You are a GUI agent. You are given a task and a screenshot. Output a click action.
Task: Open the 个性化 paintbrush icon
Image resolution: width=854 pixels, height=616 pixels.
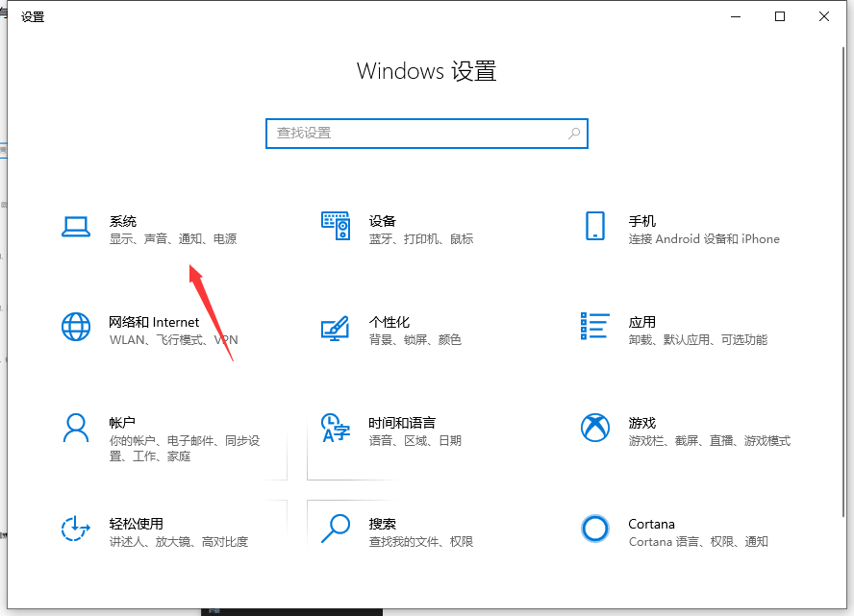[x=335, y=328]
